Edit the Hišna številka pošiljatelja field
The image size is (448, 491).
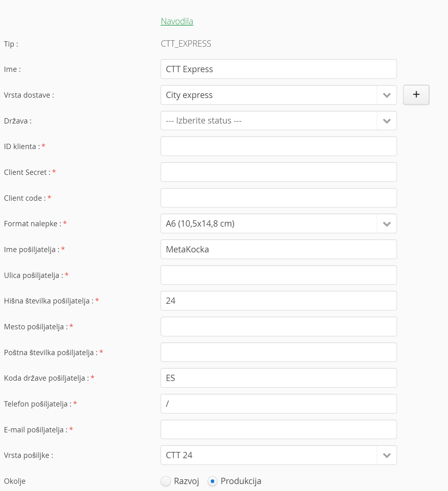[x=279, y=301]
